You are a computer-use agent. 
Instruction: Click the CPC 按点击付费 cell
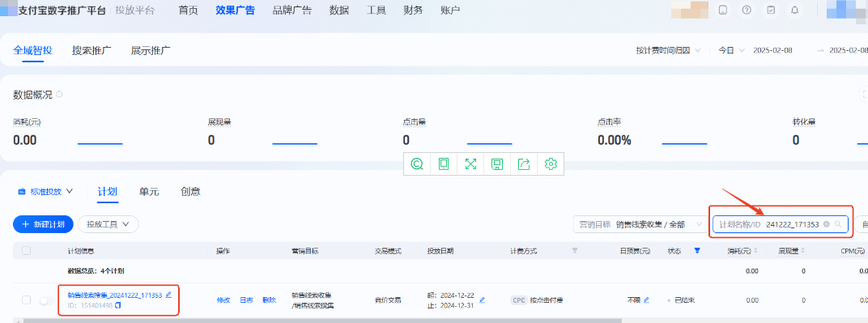coord(538,300)
